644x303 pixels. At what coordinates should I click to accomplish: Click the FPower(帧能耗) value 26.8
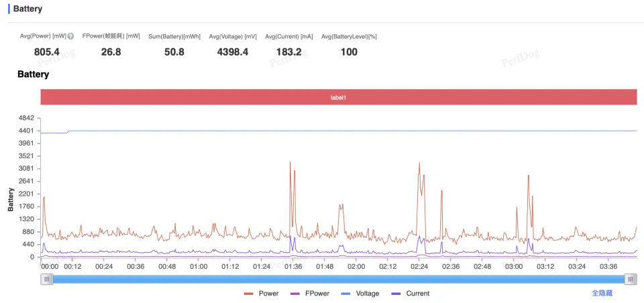111,52
